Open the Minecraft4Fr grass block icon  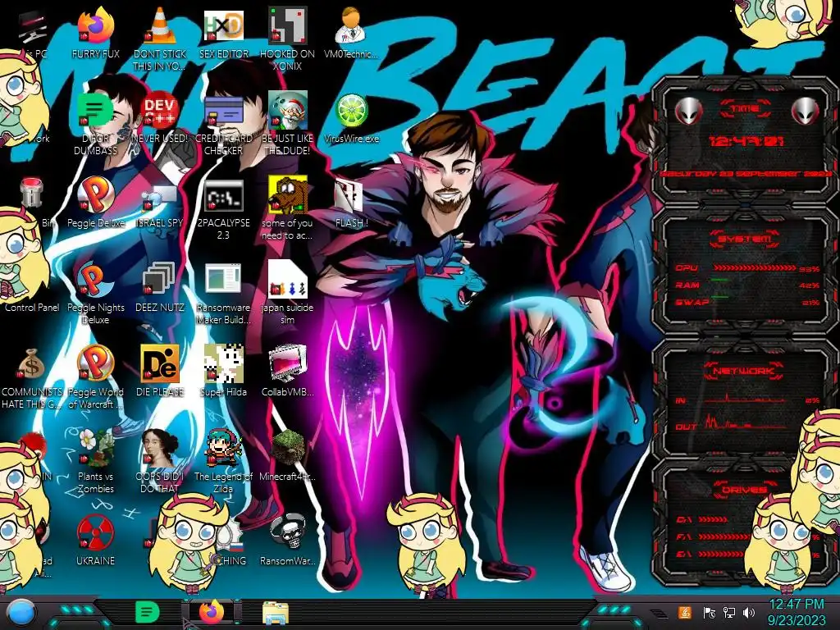pyautogui.click(x=288, y=448)
